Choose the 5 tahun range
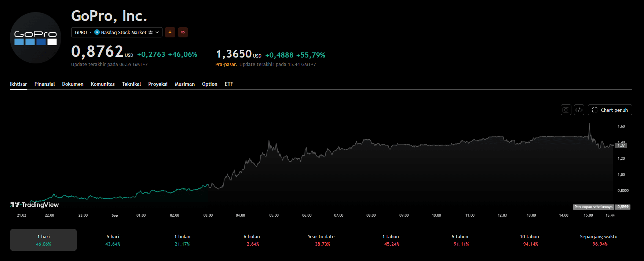The image size is (644, 261). [460, 240]
